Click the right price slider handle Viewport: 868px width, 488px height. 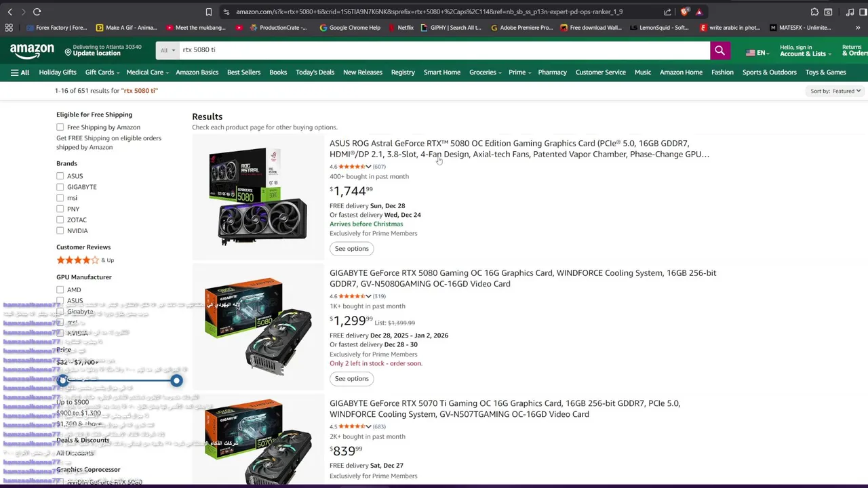click(x=176, y=381)
